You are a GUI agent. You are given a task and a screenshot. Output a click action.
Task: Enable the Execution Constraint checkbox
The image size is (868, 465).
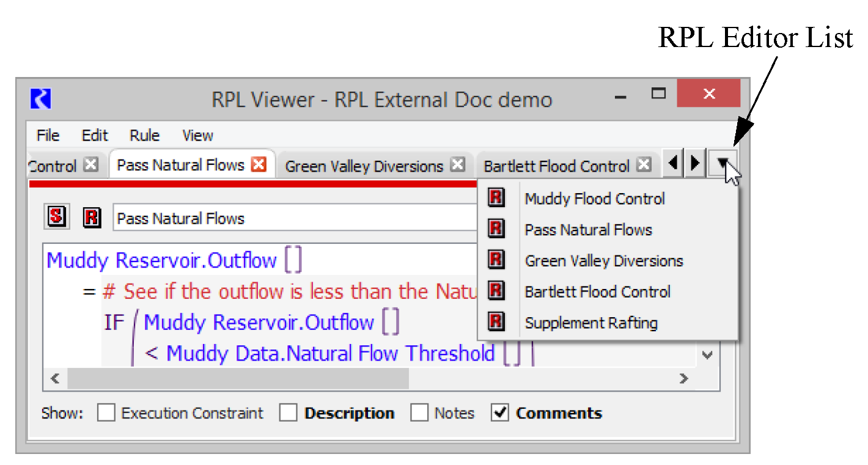106,414
